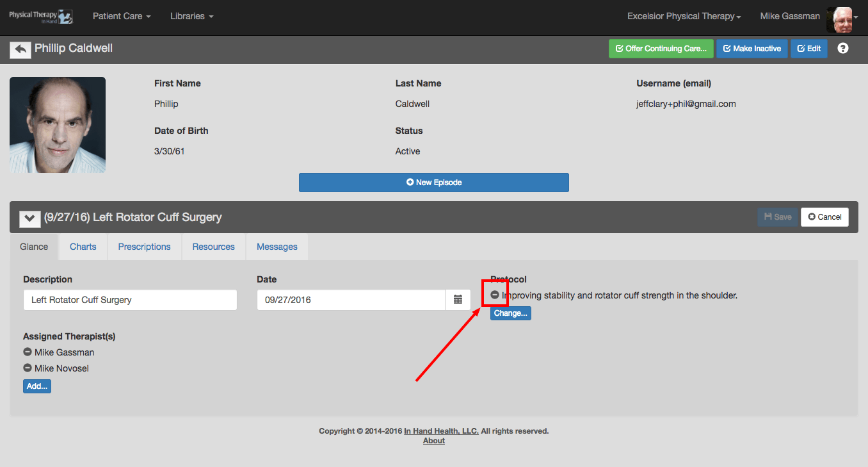868x467 pixels.
Task: Open the help question mark icon
Action: [x=842, y=49]
